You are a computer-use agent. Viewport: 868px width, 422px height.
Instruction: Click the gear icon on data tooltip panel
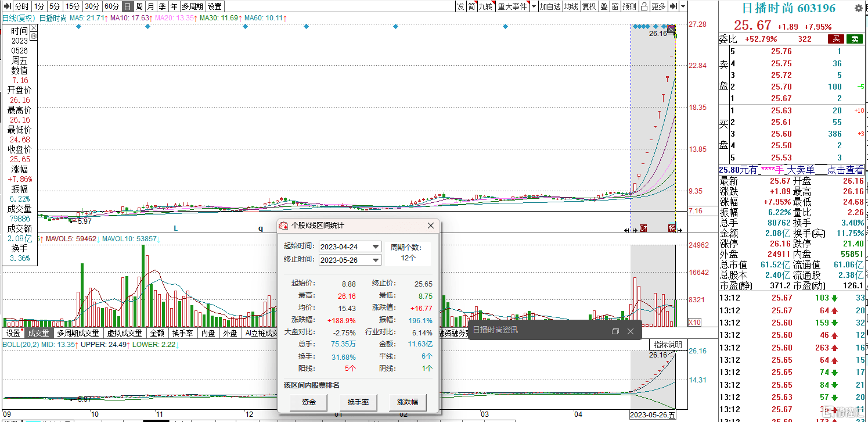click(34, 36)
